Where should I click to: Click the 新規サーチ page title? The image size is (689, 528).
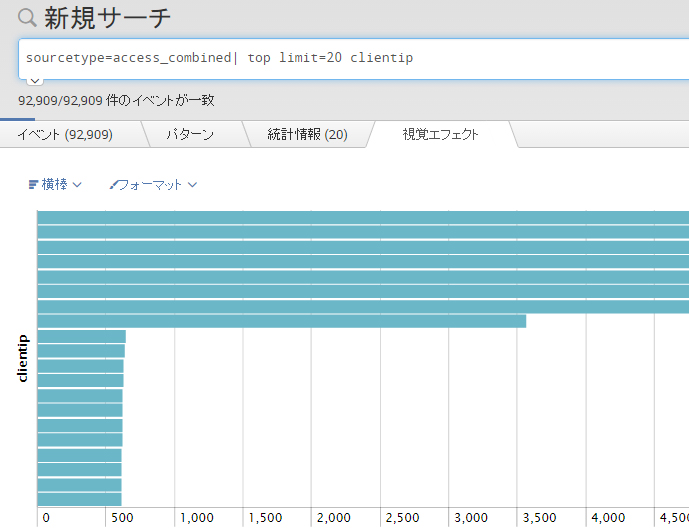107,18
